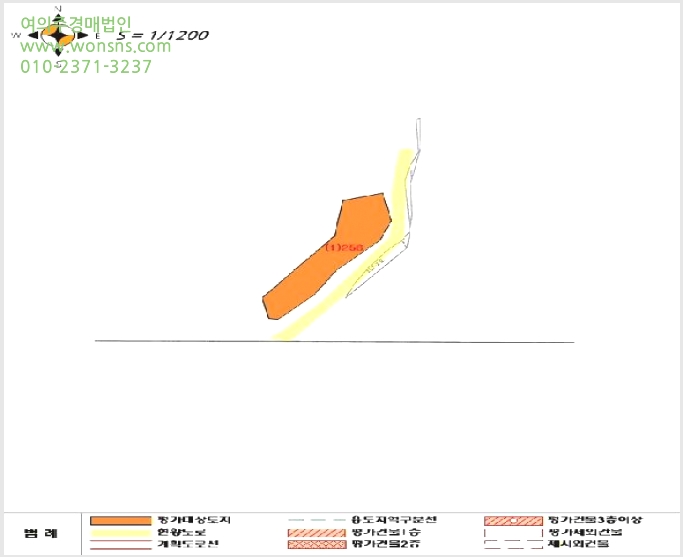Image resolution: width=683 pixels, height=557 pixels.
Task: Click the 계획도로선 legend label
Action: 188,544
